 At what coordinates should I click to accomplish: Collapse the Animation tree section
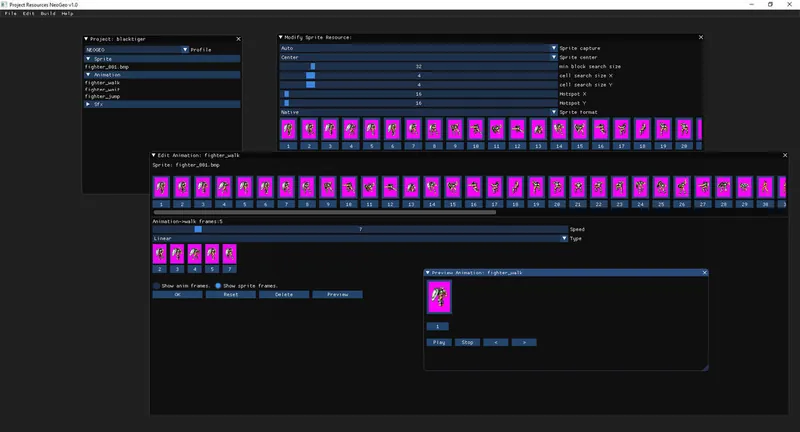(x=88, y=74)
